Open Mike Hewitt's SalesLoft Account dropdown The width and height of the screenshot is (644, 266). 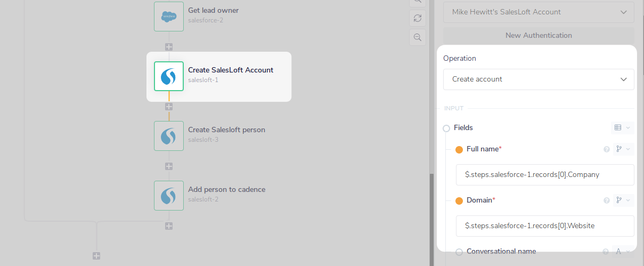[539, 12]
